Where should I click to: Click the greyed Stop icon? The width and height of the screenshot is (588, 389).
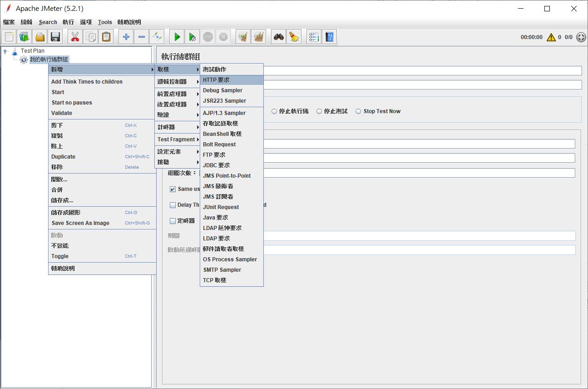(208, 37)
